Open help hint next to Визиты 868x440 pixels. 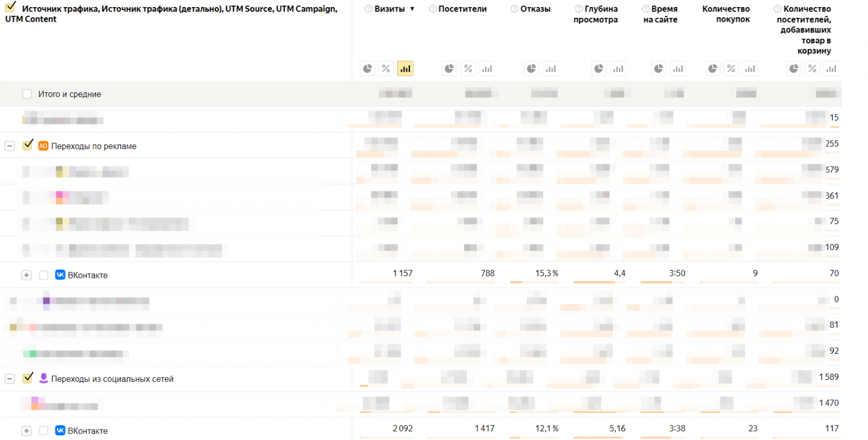[368, 9]
